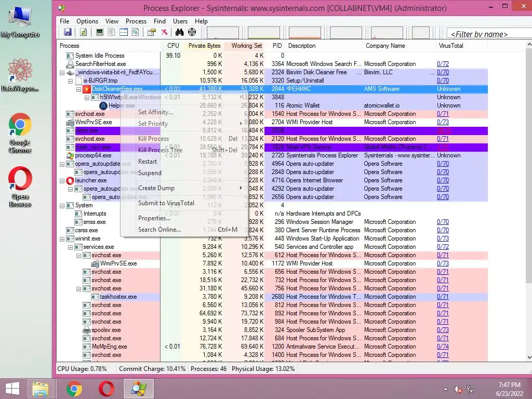Click the printer icon of spoolsv.exe
This screenshot has height=399, width=532.
pyautogui.click(x=87, y=330)
